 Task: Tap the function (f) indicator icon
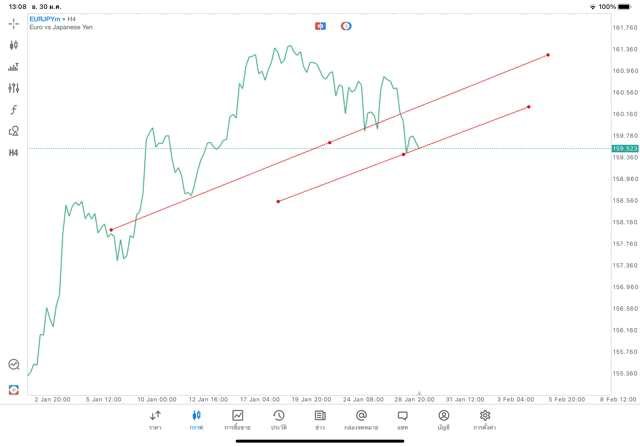[x=14, y=110]
